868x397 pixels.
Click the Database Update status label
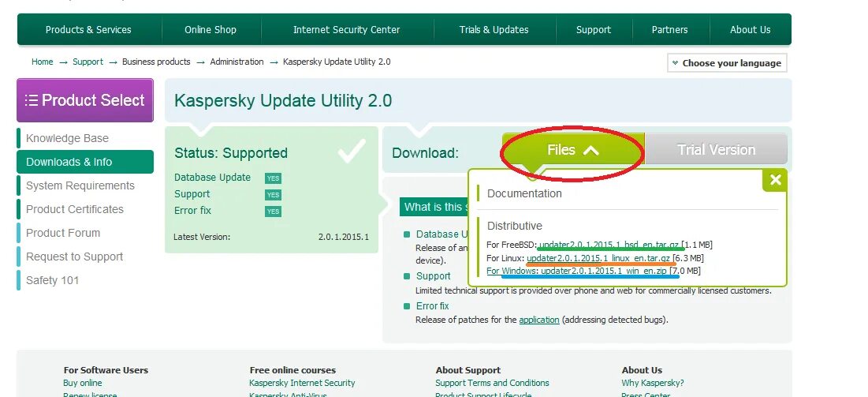pos(212,178)
